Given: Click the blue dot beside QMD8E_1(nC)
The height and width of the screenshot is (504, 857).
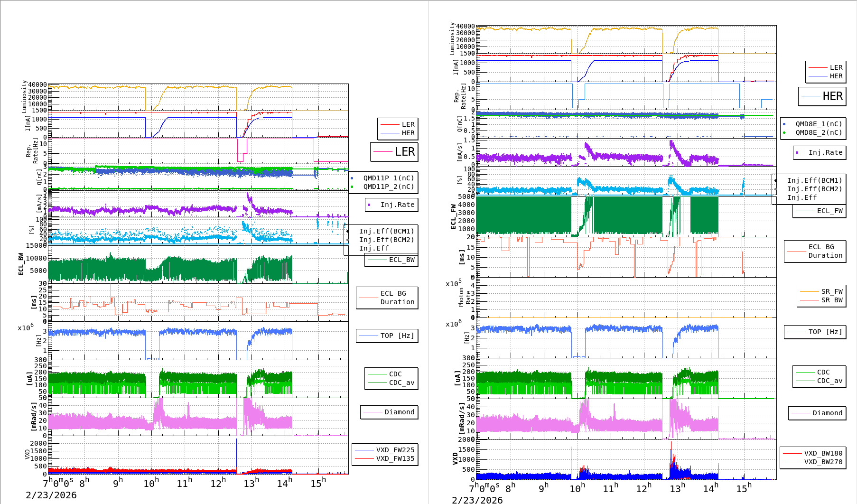Looking at the screenshot, I should (784, 124).
